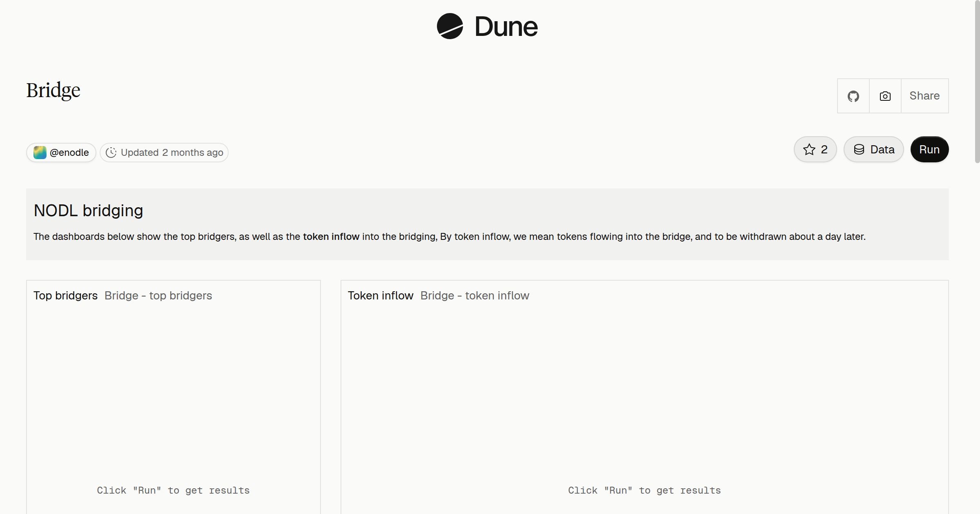Open the Top bridgers chart title
Image resolution: width=980 pixels, height=514 pixels.
click(x=65, y=295)
